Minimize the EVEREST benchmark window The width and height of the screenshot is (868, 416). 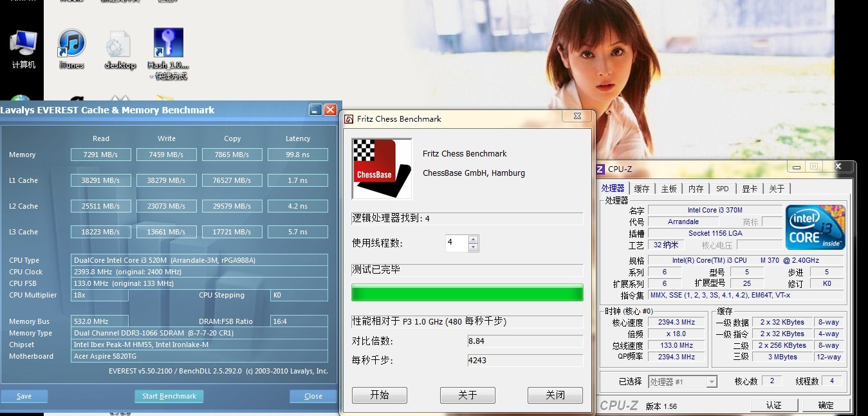(315, 109)
